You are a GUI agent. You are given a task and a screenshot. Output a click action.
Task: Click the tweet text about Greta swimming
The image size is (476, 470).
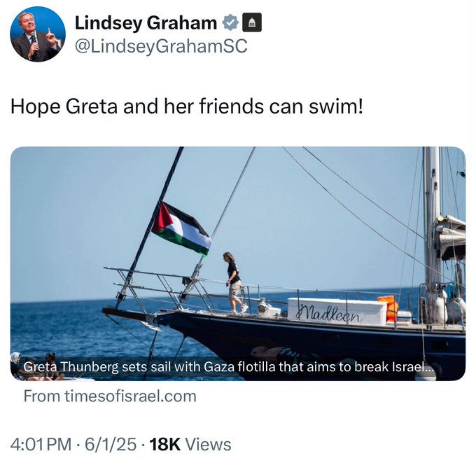pyautogui.click(x=187, y=106)
